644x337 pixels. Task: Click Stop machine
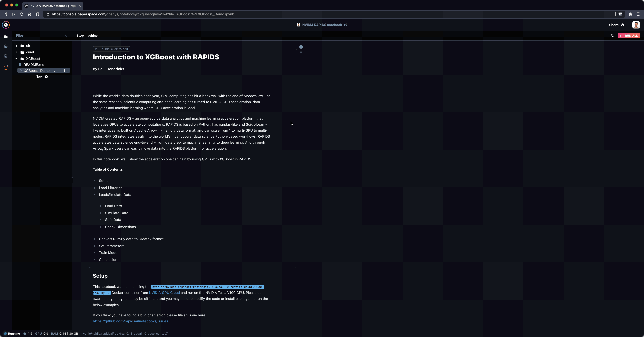(87, 36)
